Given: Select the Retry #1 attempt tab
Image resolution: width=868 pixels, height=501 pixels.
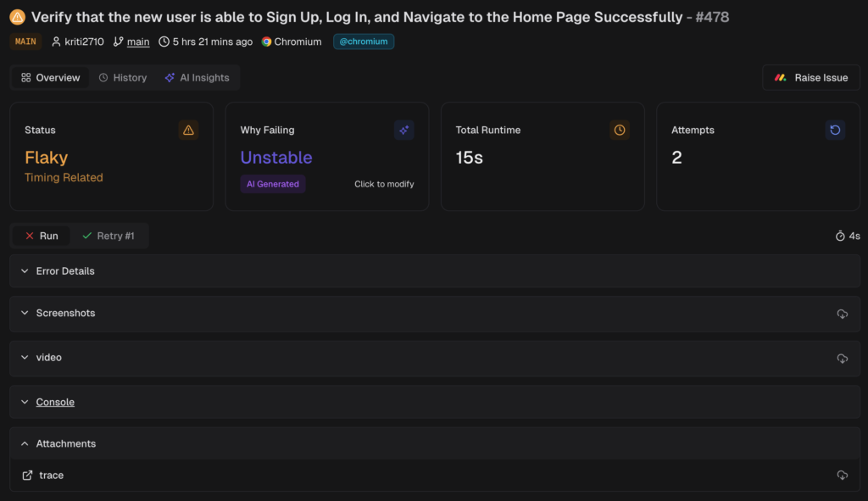Looking at the screenshot, I should 108,236.
